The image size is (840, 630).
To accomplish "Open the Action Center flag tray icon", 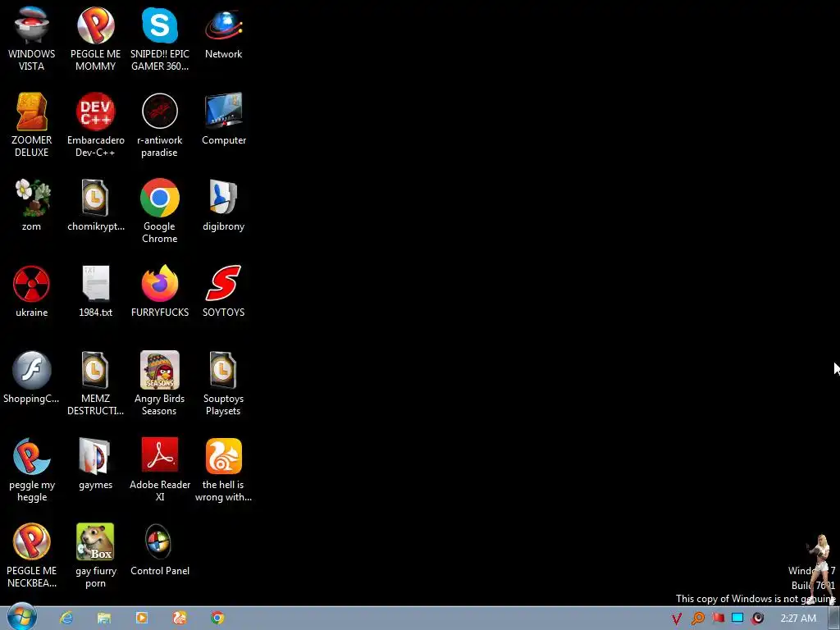I will point(718,619).
